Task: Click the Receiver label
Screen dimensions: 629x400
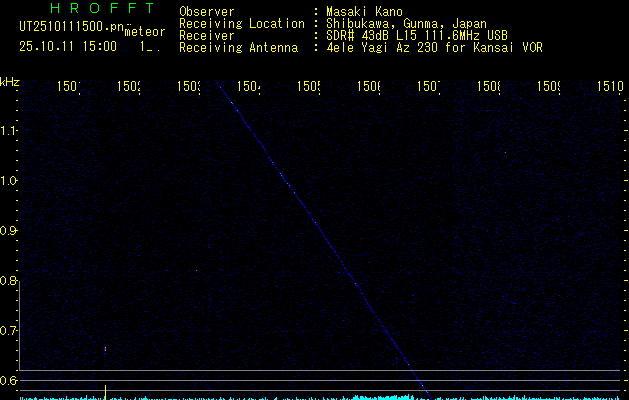Action: pyautogui.click(x=207, y=36)
